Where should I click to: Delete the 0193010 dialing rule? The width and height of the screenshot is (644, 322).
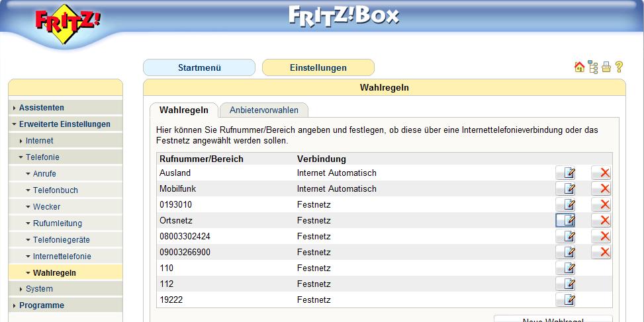[x=601, y=205]
